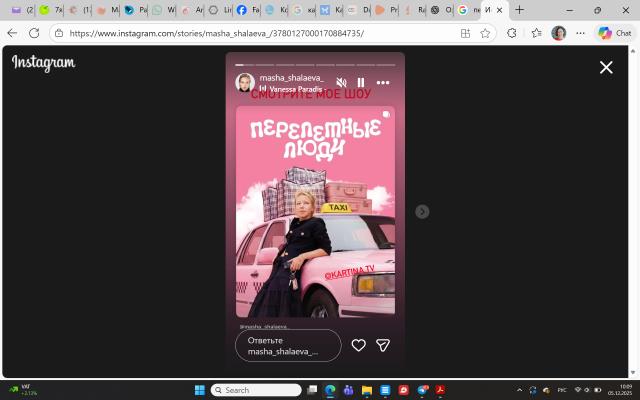This screenshot has height=400, width=640.
Task: Go to next story with arrow
Action: click(422, 211)
